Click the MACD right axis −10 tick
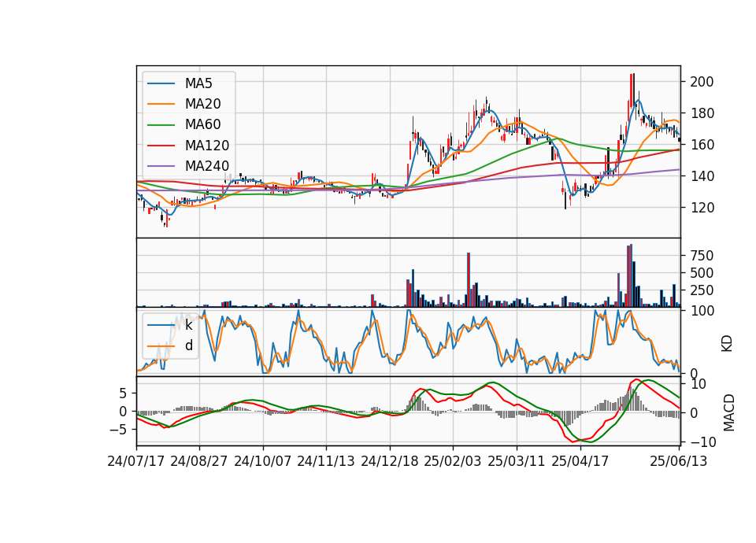756x543 pixels. 703,441
